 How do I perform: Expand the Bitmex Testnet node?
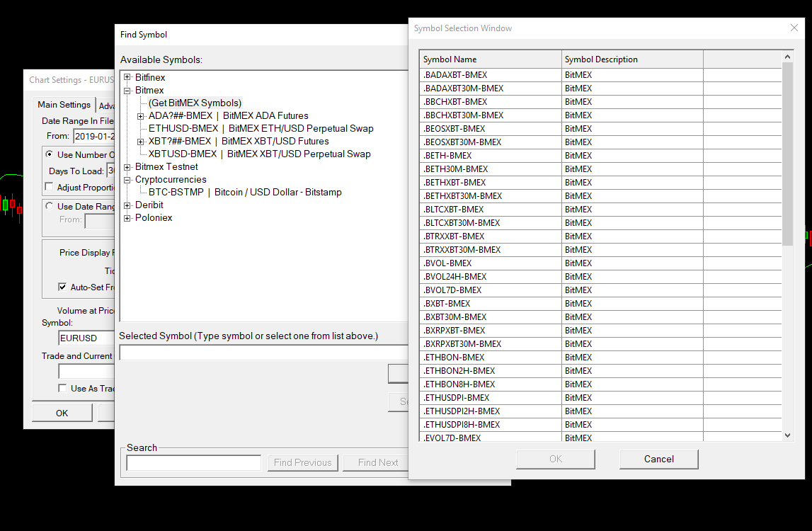[x=127, y=167]
